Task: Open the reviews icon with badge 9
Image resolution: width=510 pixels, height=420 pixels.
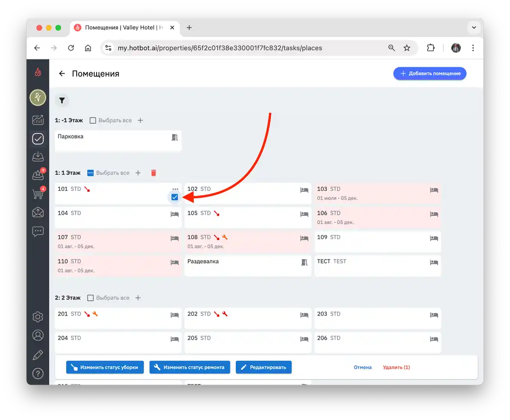Action: click(x=38, y=175)
